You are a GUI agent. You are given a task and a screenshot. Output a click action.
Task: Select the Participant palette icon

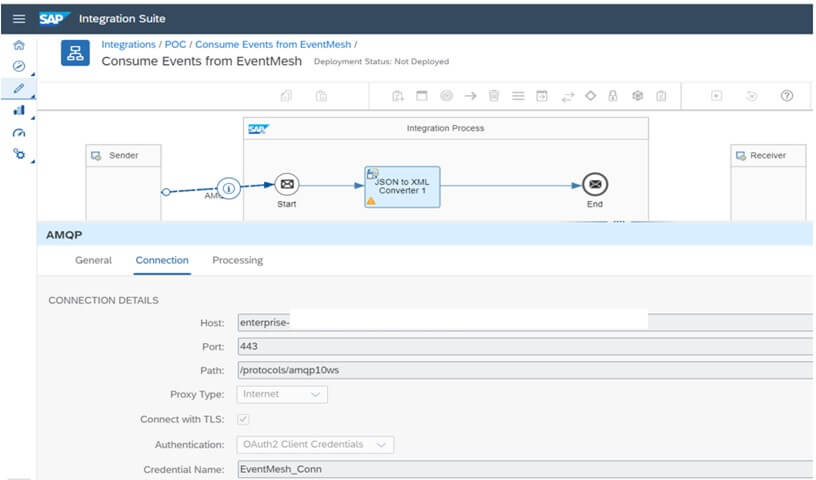click(x=398, y=96)
